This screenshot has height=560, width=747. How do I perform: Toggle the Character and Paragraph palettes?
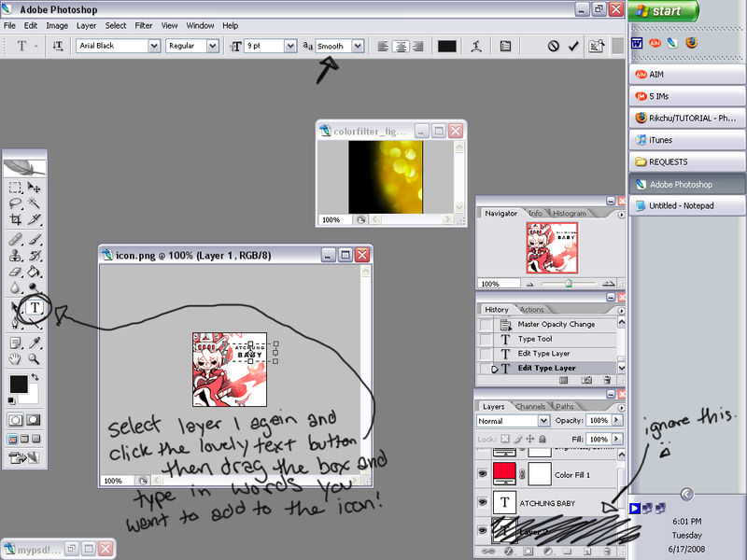click(x=505, y=46)
